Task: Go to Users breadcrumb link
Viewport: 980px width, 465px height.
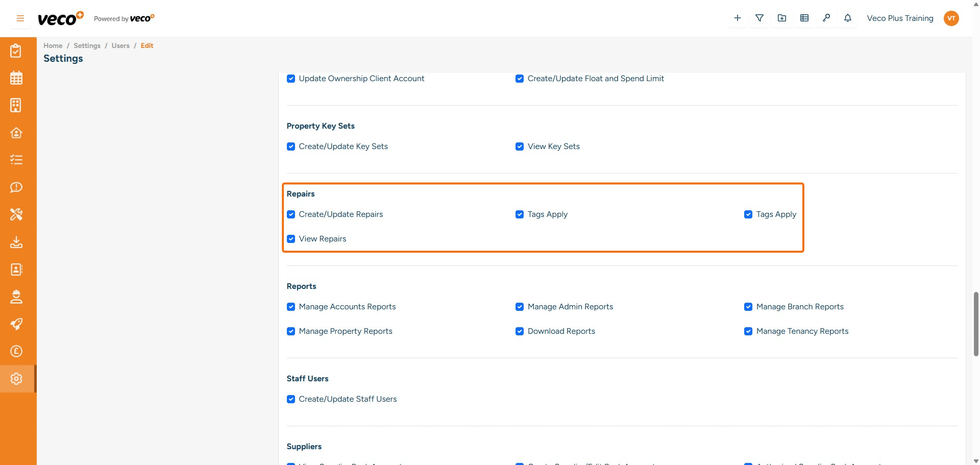Action: pos(120,45)
